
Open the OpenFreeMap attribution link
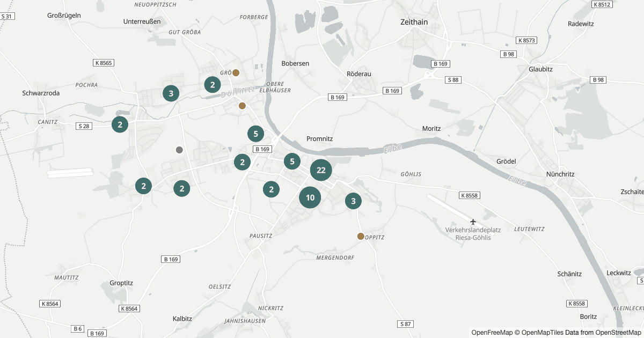pos(492,333)
